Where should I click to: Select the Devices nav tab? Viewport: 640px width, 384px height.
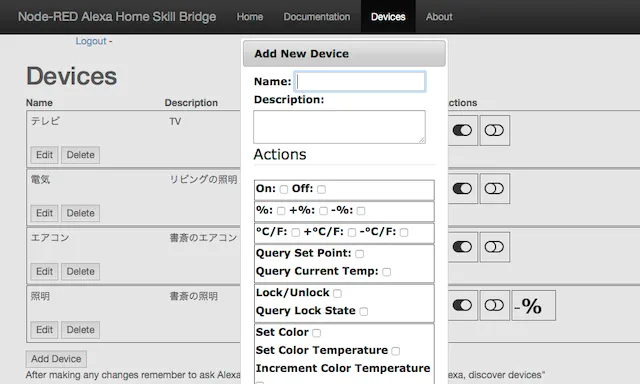[388, 17]
